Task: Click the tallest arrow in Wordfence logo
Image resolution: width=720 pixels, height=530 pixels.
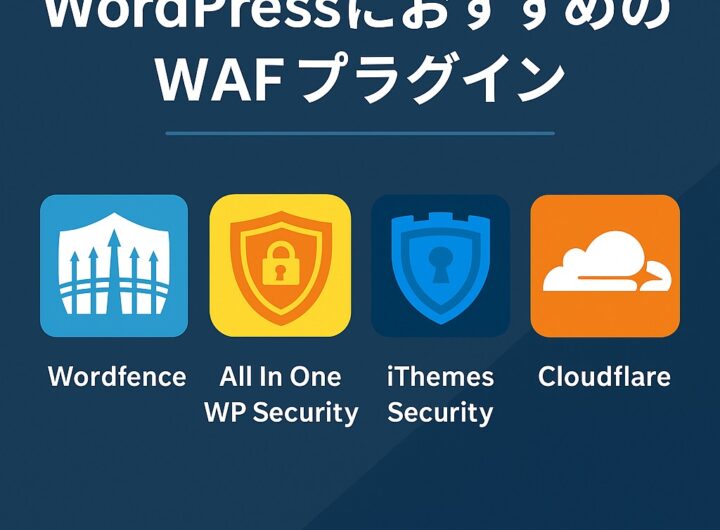Action: point(114,269)
